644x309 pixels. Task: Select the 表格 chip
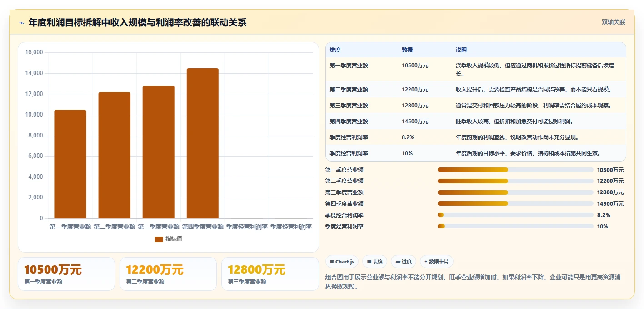(x=374, y=262)
